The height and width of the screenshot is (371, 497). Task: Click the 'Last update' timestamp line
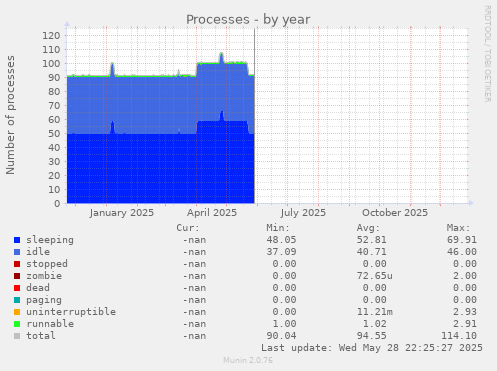(x=372, y=348)
